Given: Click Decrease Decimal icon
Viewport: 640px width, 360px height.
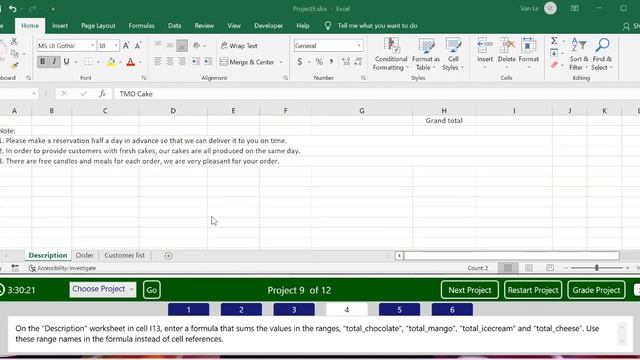Looking at the screenshot, I should [x=358, y=62].
